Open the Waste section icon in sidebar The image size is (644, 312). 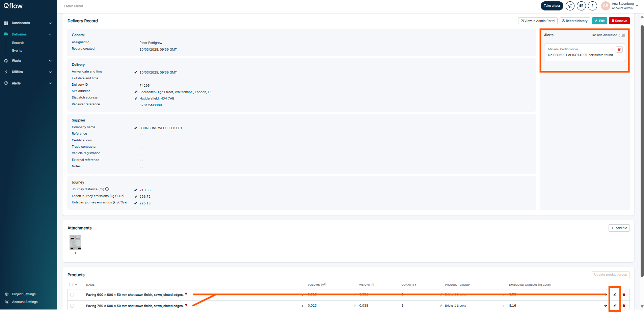pyautogui.click(x=6, y=61)
